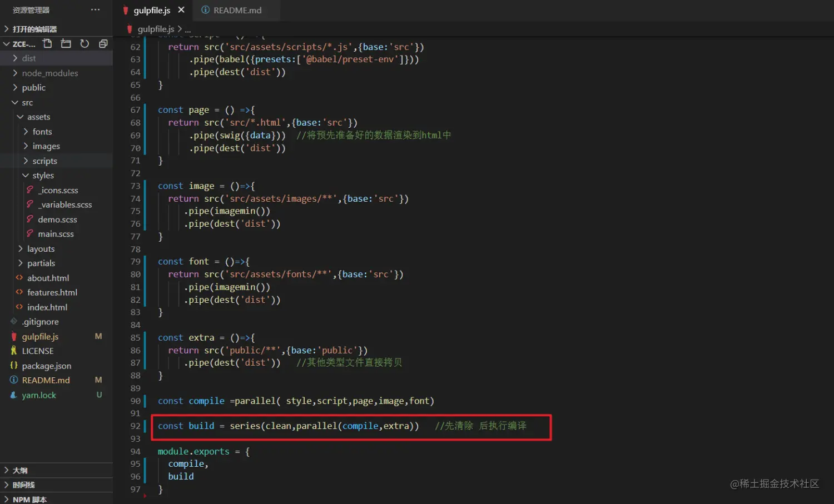Open yarn.lock file
The width and height of the screenshot is (834, 504).
click(x=56, y=395)
